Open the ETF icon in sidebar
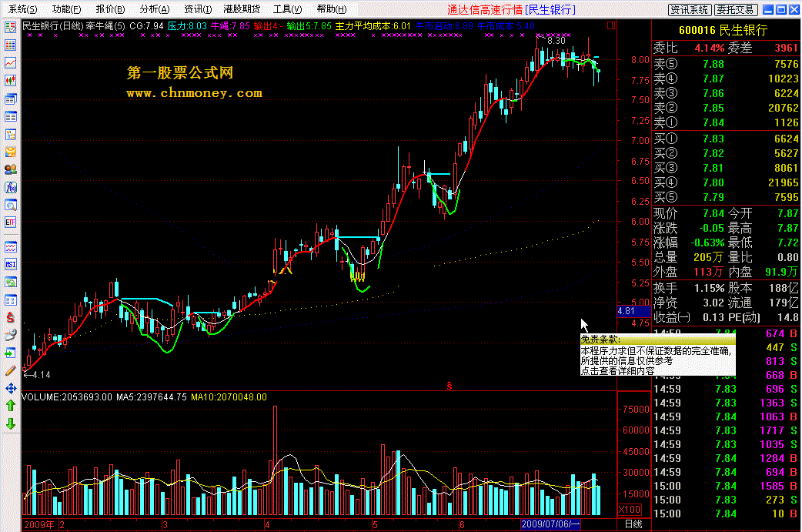 coord(10,222)
